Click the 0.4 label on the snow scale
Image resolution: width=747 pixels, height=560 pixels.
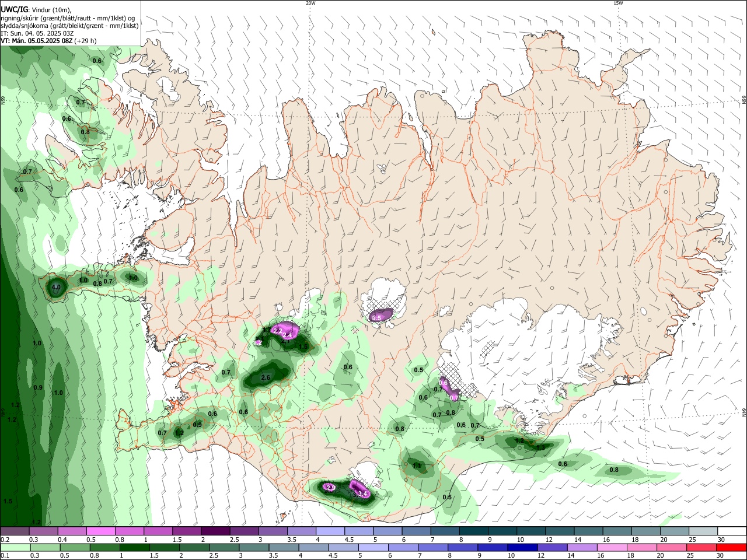pos(62,540)
